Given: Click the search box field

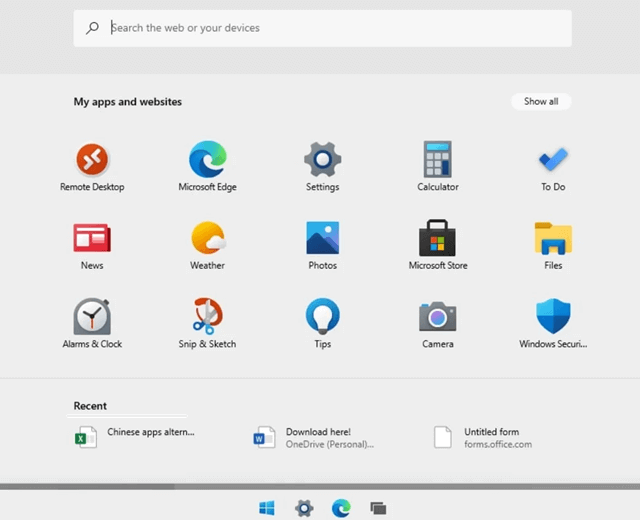Looking at the screenshot, I should click(x=322, y=28).
